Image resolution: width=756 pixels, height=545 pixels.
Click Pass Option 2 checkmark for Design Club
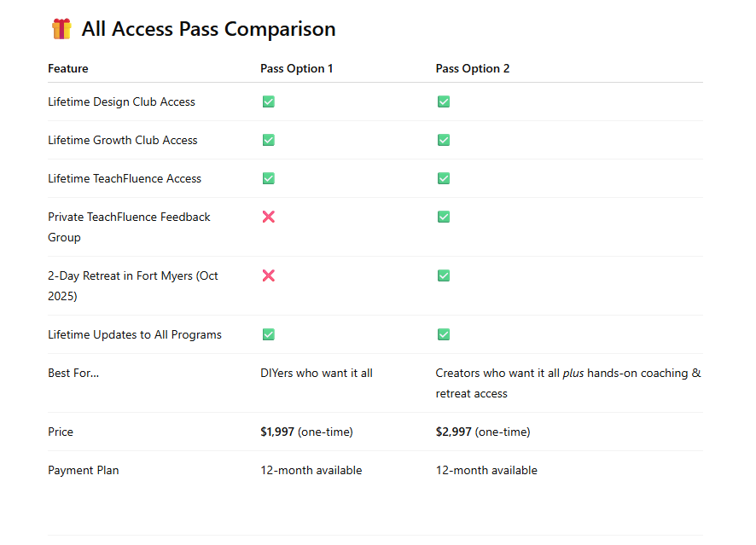click(444, 101)
